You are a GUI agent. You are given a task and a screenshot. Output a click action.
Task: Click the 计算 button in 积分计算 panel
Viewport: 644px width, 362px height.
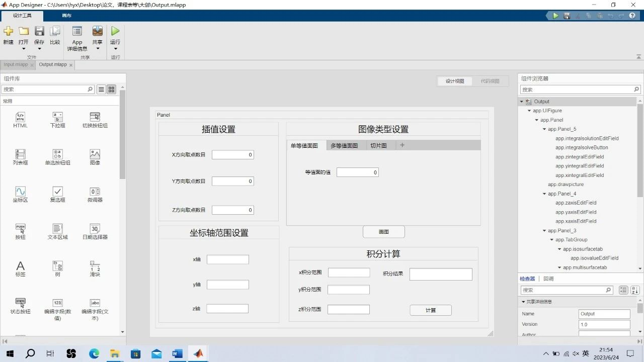click(431, 310)
